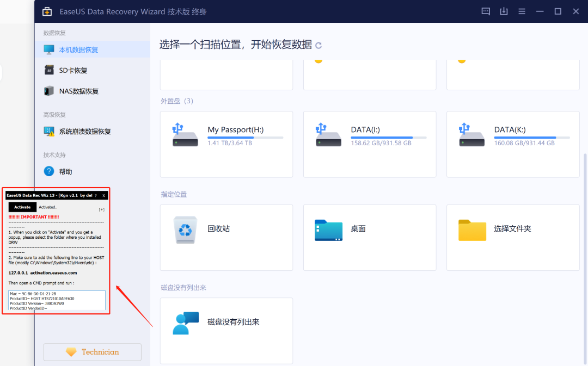Image resolution: width=588 pixels, height=366 pixels.
Task: Click the 磁盘没有列出来 section header
Action: 183,288
